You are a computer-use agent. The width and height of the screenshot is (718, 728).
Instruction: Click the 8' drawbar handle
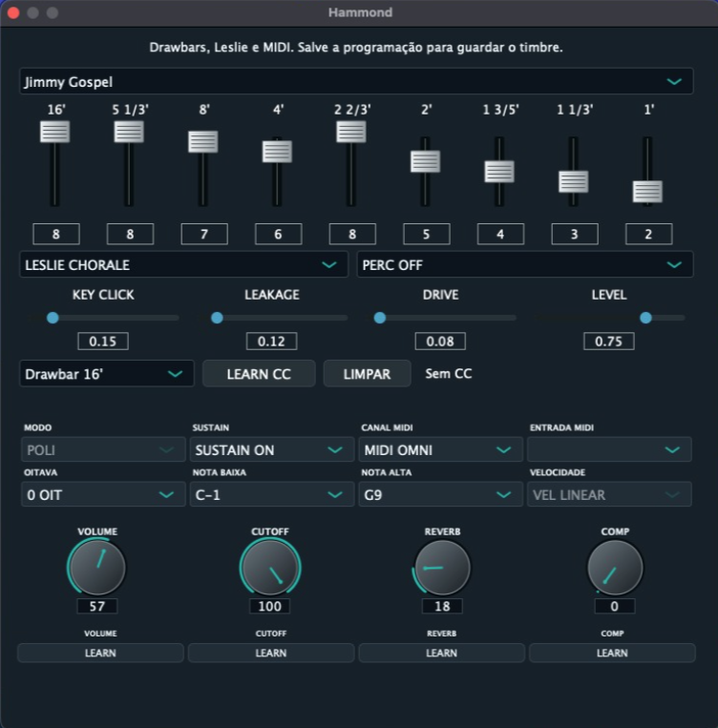point(203,141)
